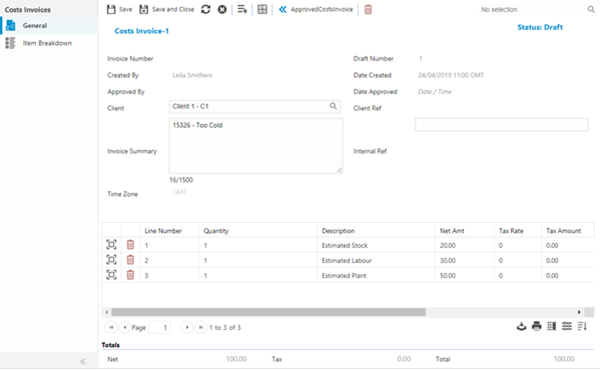Click Save and Close in the toolbar
This screenshot has height=370, width=600.
point(166,9)
